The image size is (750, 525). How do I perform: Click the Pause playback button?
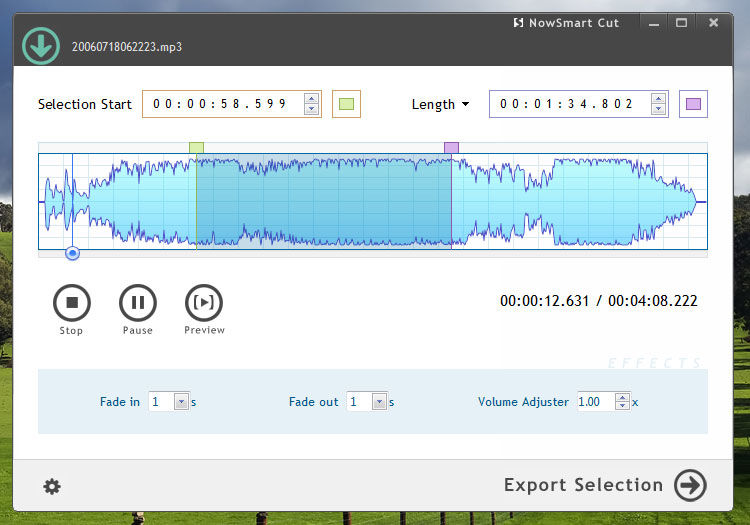(138, 303)
